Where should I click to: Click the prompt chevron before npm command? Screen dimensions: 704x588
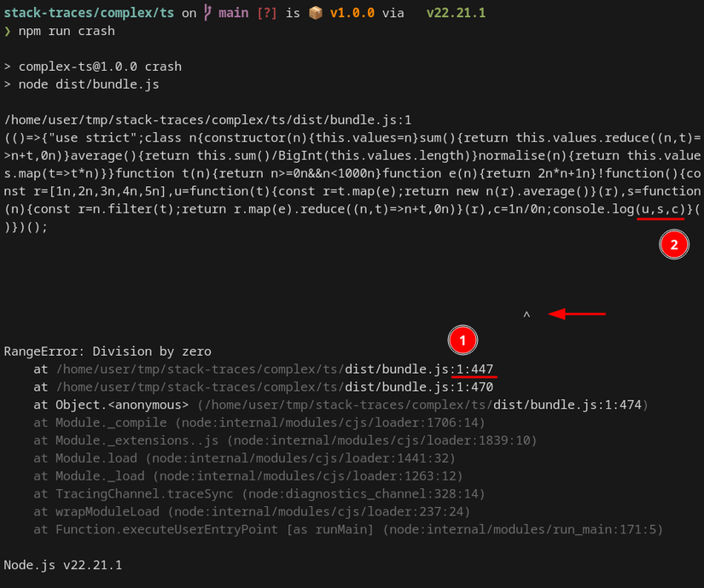point(8,31)
